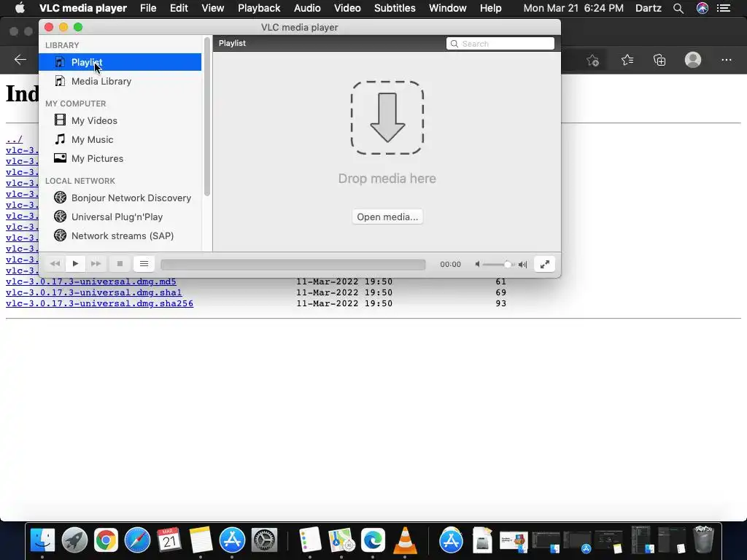747x560 pixels.
Task: Open vlc-3.0.17.3-universal.dmg.sha1 link
Action: coord(94,292)
